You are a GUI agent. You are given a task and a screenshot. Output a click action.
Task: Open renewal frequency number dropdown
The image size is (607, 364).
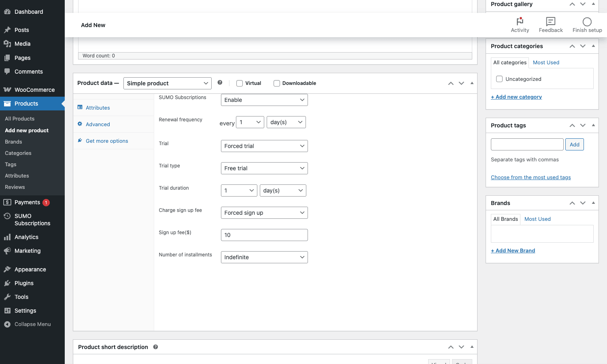tap(250, 122)
